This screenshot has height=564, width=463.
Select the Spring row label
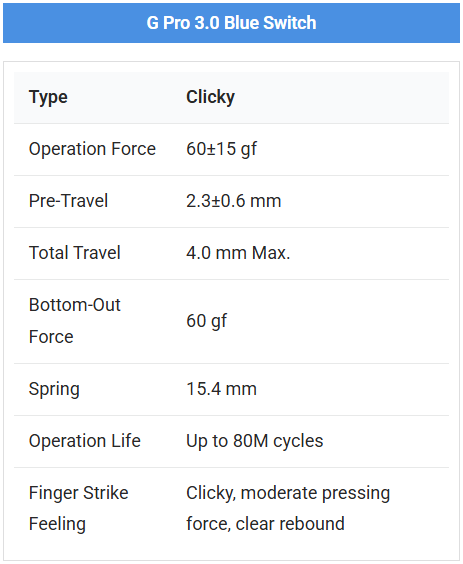(54, 390)
